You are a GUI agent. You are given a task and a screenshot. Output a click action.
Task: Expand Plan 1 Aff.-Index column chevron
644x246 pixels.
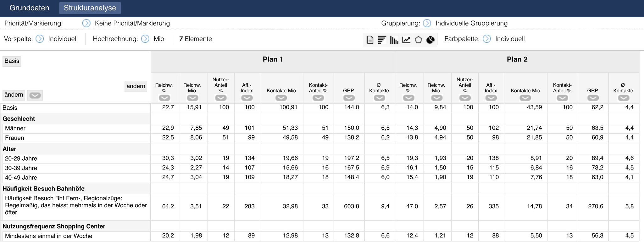[247, 98]
